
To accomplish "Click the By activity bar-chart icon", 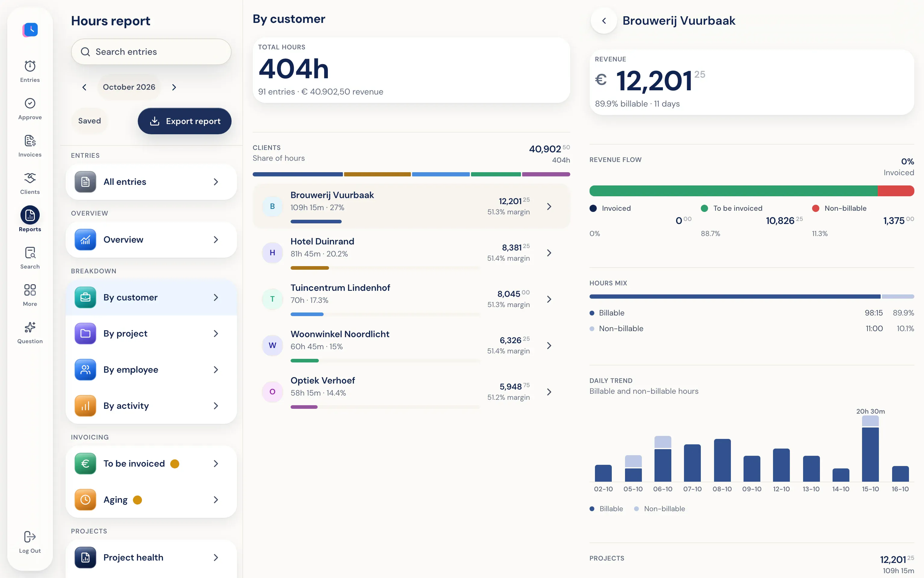I will (85, 406).
